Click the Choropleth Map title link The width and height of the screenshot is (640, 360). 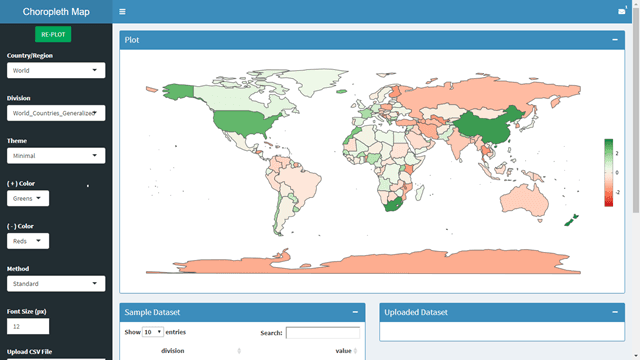[x=56, y=12]
